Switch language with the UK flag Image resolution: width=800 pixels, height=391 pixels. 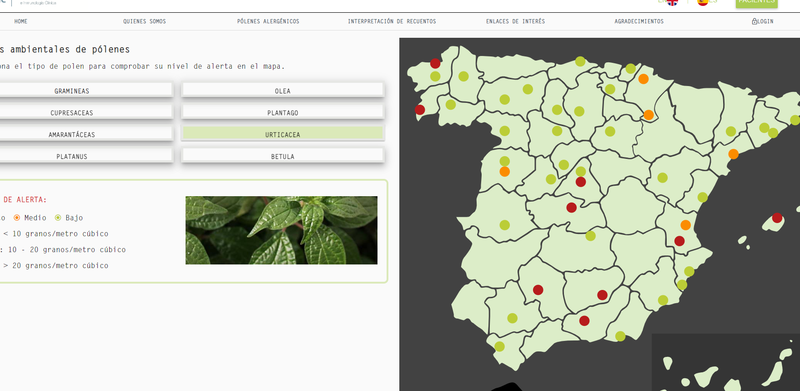(x=672, y=2)
